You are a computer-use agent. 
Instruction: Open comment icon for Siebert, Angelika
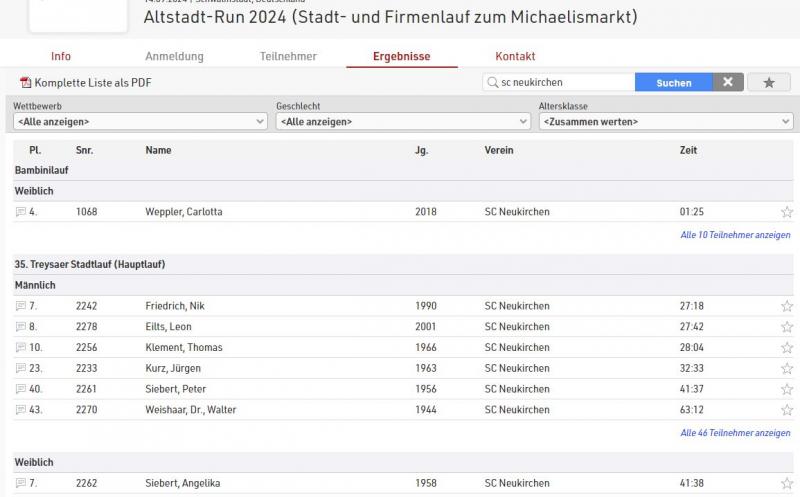click(x=21, y=483)
